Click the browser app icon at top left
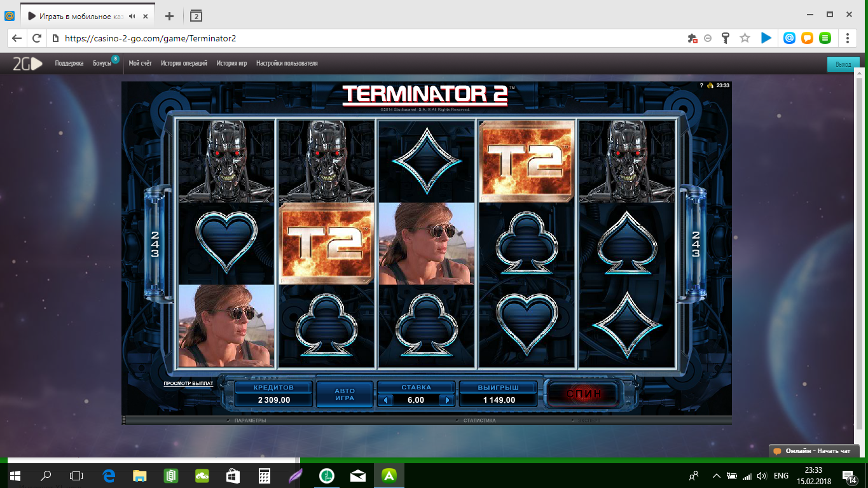This screenshot has width=868, height=488. point(10,16)
